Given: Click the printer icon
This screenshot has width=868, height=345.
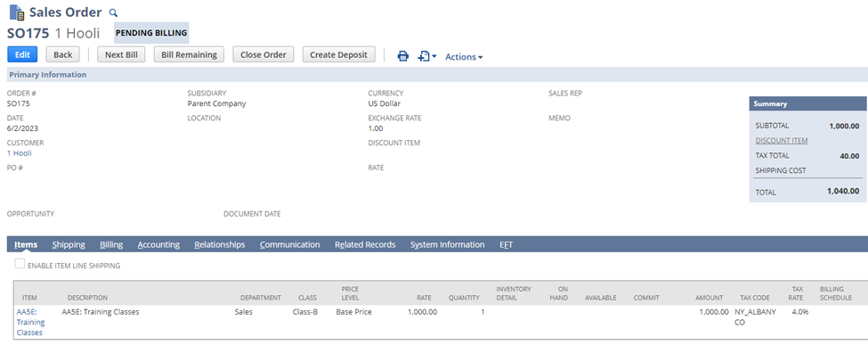Looking at the screenshot, I should tap(403, 56).
